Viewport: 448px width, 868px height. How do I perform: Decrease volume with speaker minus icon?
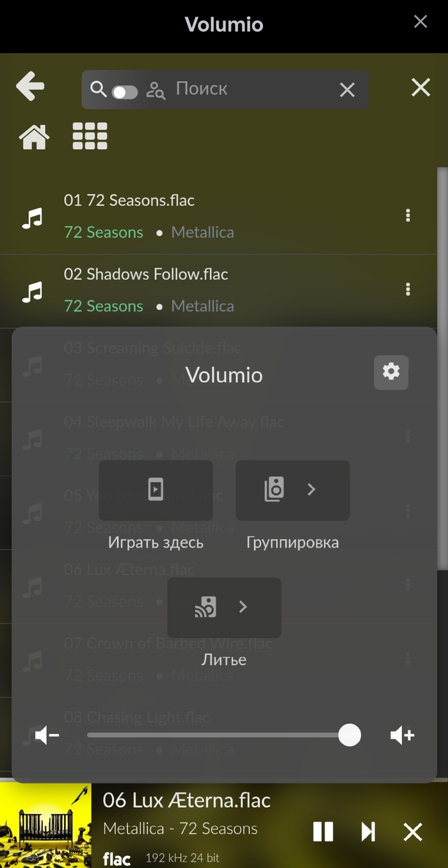[47, 735]
